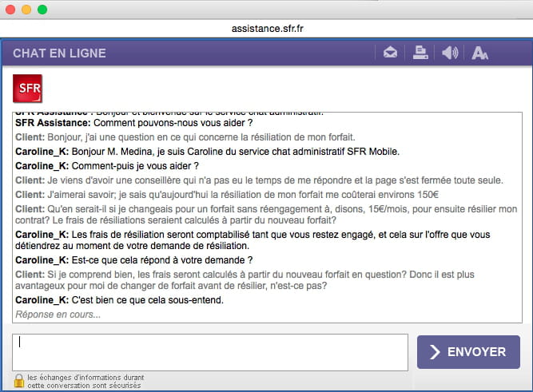Click the secured conversation notice text
The image size is (533, 392).
coord(86,382)
